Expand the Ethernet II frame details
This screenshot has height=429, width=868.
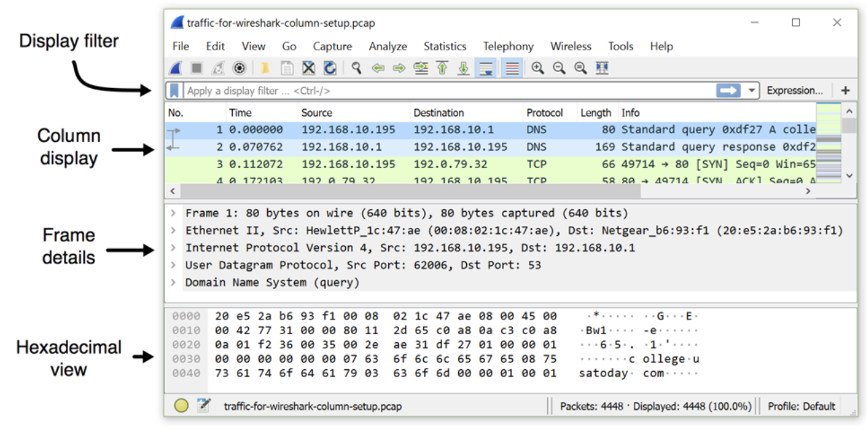(174, 231)
